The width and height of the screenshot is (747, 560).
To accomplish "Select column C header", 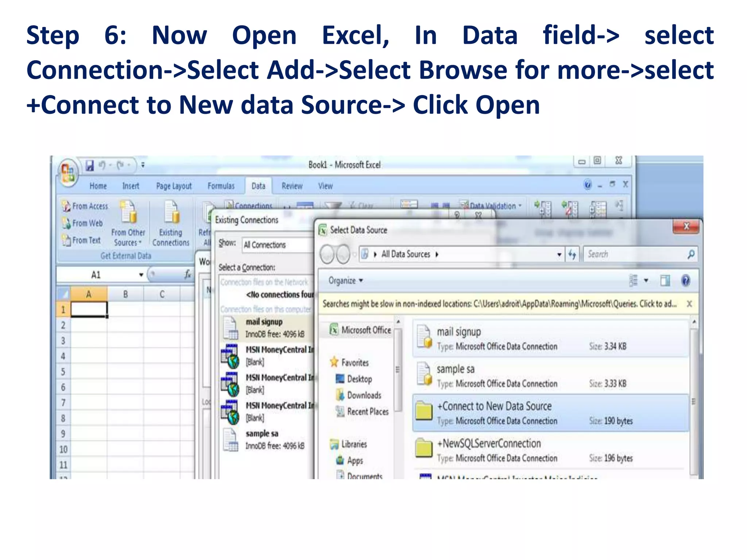I will (162, 294).
